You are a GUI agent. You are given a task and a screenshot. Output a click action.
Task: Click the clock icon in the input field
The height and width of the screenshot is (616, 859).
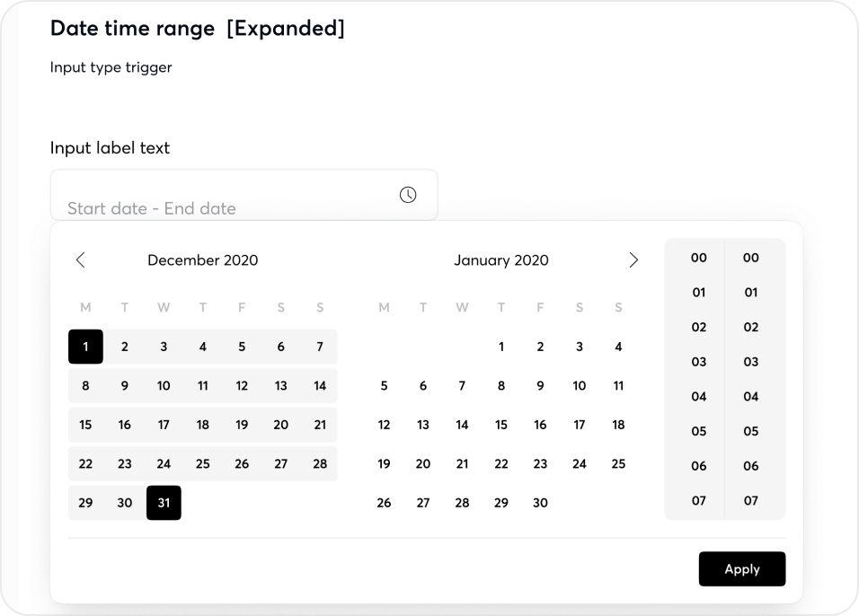[x=408, y=194]
